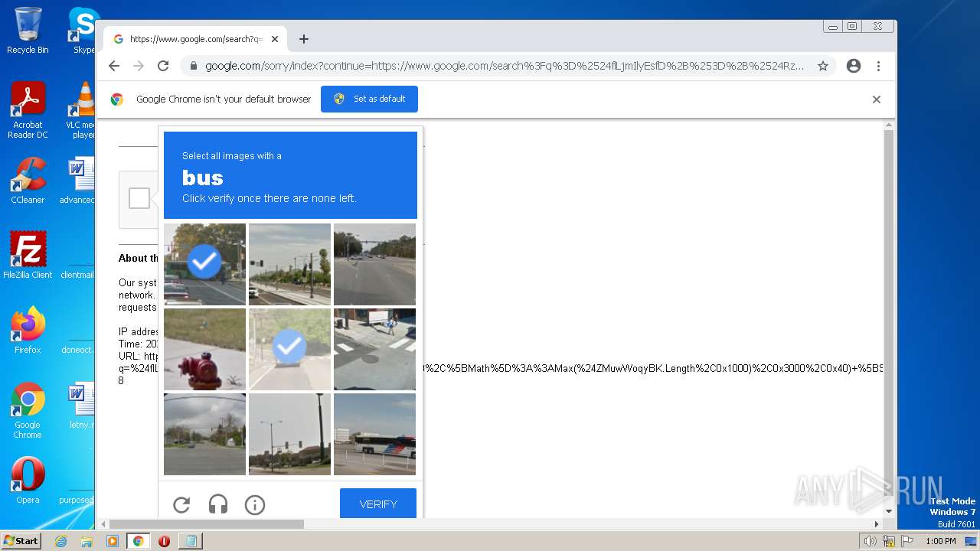
Task: Tick the I'm not a robot checkbox
Action: [139, 198]
